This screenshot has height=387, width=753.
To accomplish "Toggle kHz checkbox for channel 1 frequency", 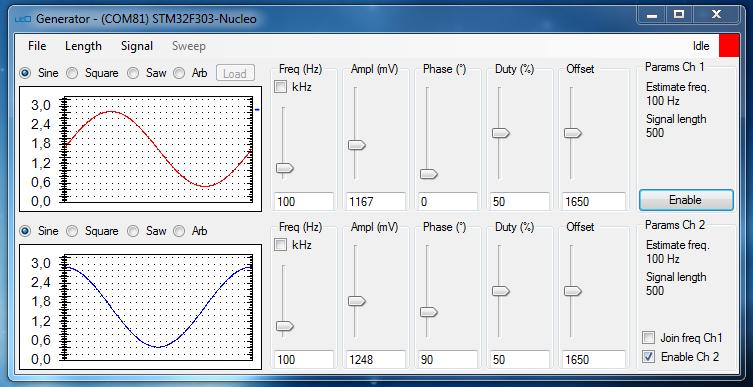I will [280, 87].
